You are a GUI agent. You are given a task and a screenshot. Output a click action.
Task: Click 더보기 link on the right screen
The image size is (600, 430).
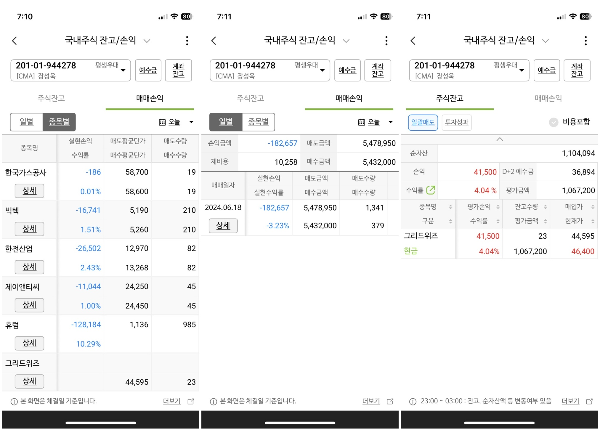tap(571, 401)
